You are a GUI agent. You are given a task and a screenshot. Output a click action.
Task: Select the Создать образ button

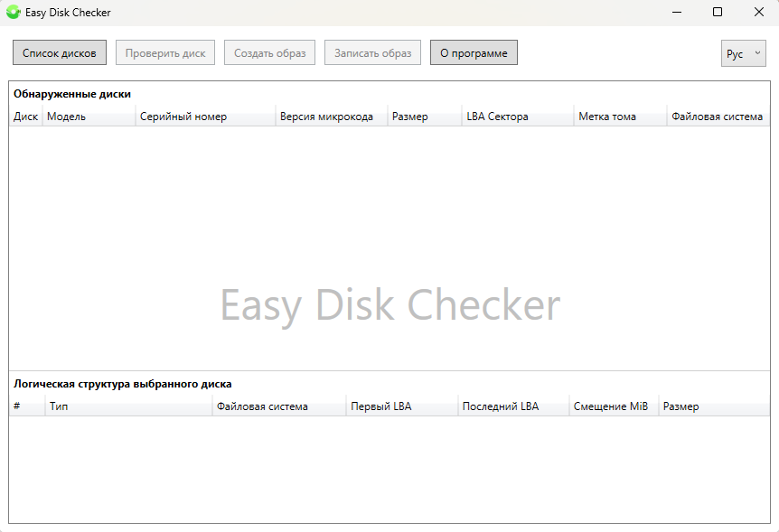(x=270, y=52)
